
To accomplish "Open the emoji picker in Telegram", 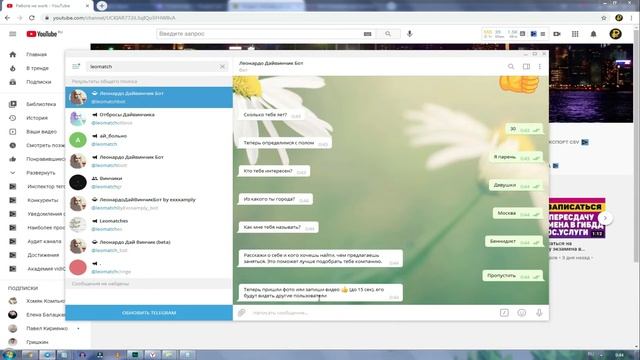I will 522,313.
